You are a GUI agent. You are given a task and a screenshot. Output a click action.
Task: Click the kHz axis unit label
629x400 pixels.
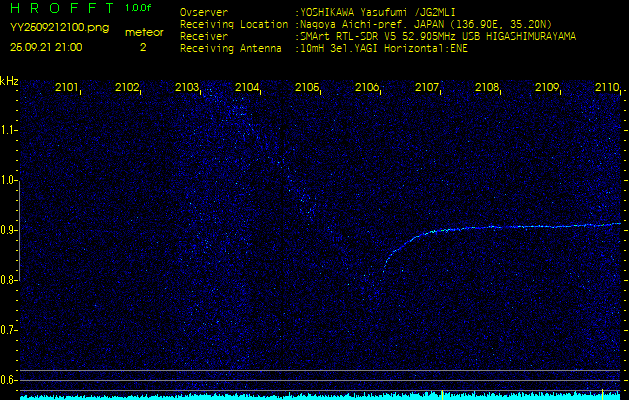tap(9, 80)
